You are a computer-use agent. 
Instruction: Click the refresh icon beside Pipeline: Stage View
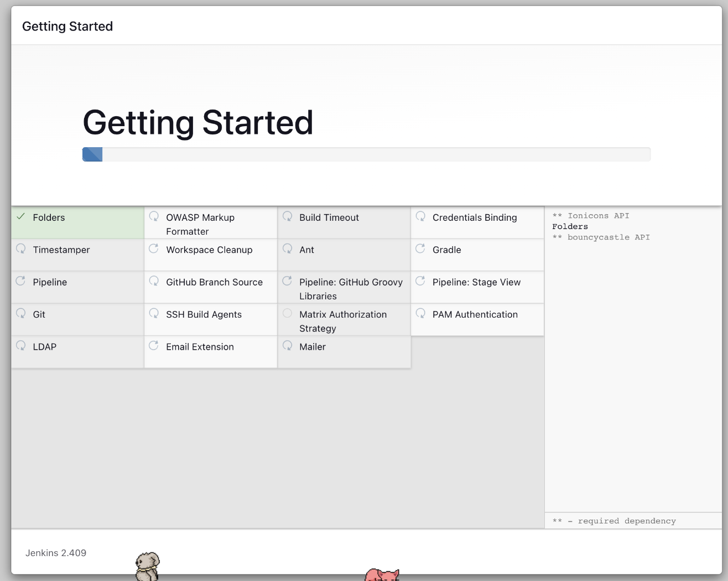tap(421, 281)
